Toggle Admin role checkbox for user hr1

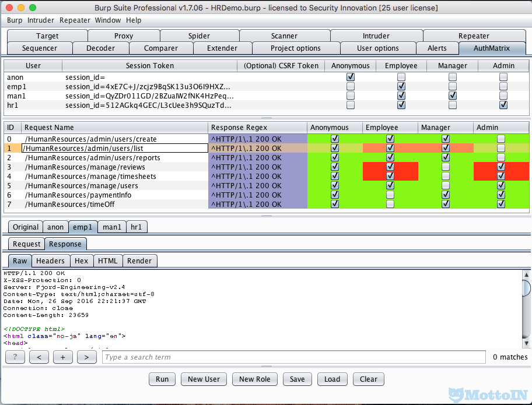pos(503,105)
